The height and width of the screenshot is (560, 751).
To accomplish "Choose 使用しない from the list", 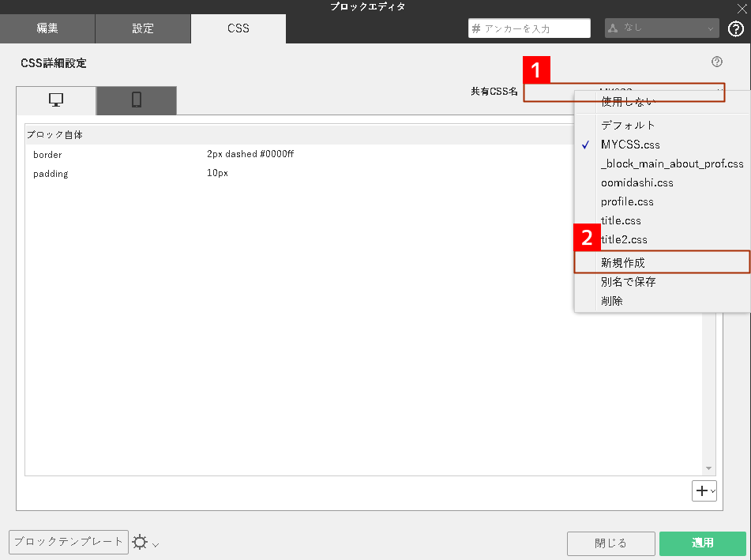I will [x=663, y=102].
